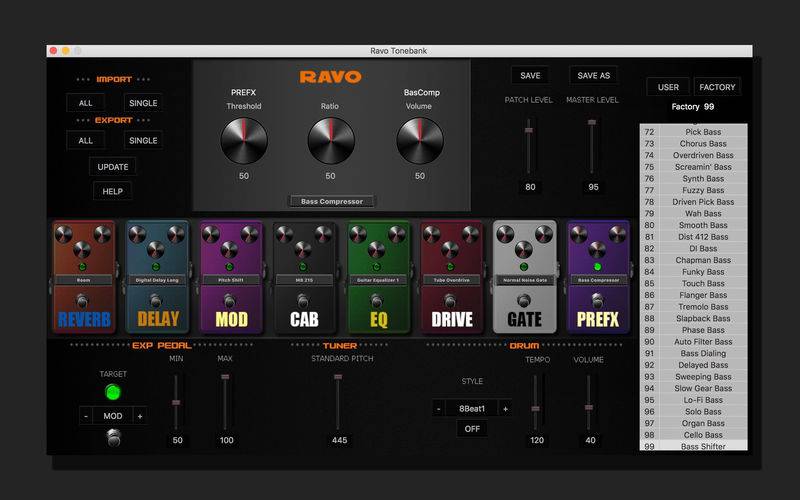The width and height of the screenshot is (800, 500).
Task: Click Export ALL button
Action: point(86,140)
